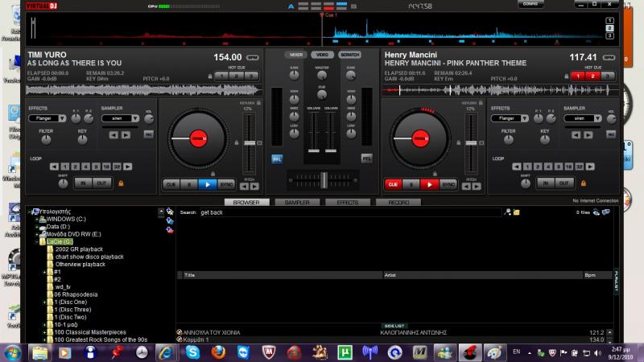Toggle left deck keylock padlock
The width and height of the screenshot is (644, 362).
pyautogui.click(x=258, y=103)
